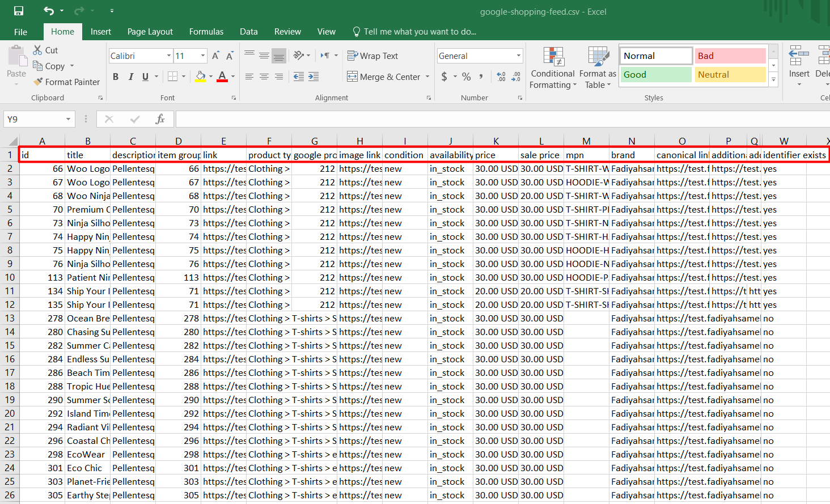This screenshot has width=830, height=504.
Task: Toggle Bottom Align alignment
Action: click(279, 56)
